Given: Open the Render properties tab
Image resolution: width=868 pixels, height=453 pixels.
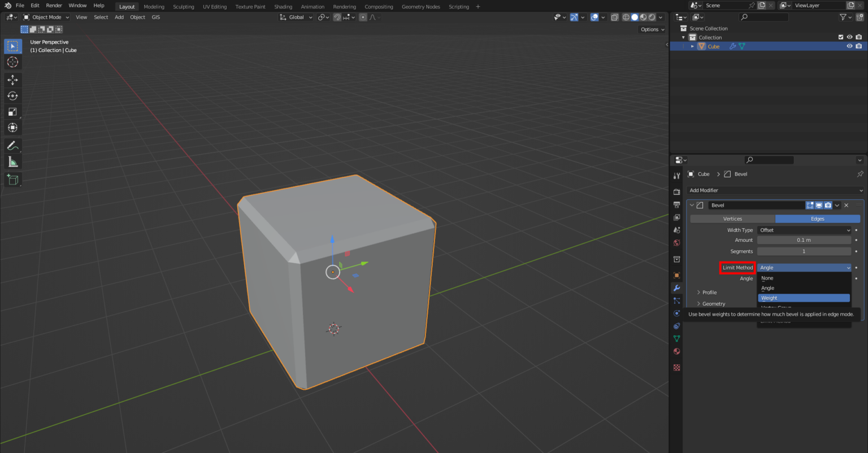Looking at the screenshot, I should (676, 191).
